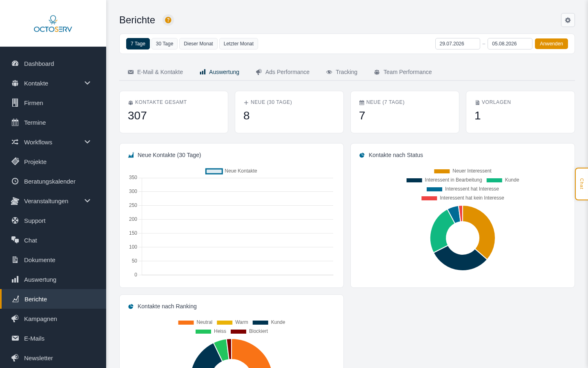
Task: Apply date range with Anwenden
Action: (551, 44)
